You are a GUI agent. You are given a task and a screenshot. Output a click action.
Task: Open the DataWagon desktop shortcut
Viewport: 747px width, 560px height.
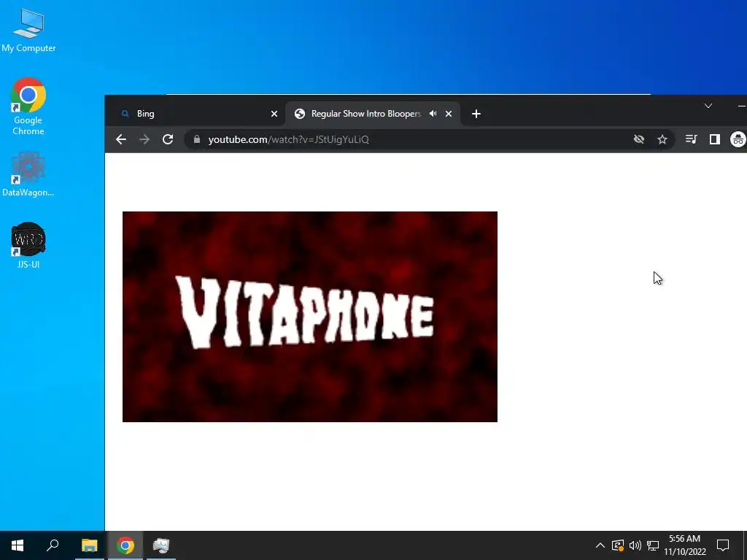28,174
